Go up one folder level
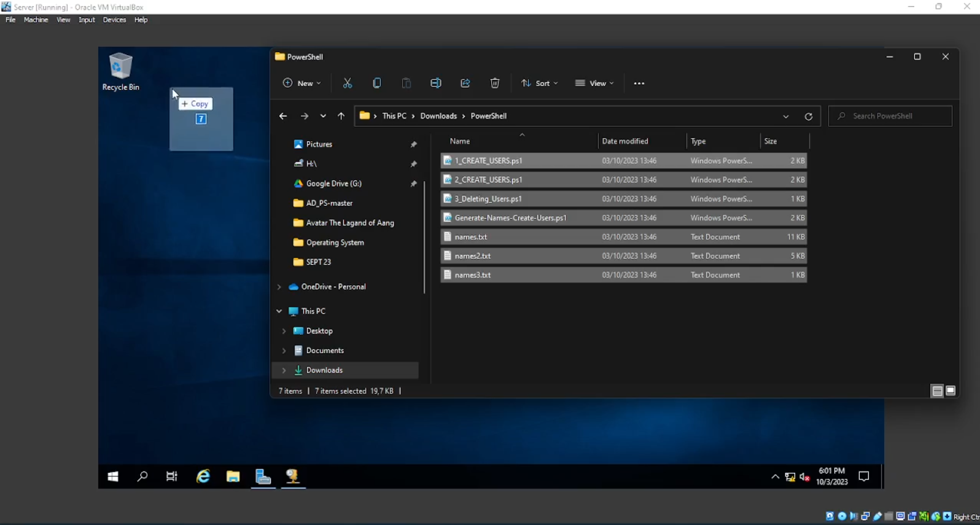Image resolution: width=980 pixels, height=525 pixels. click(341, 116)
